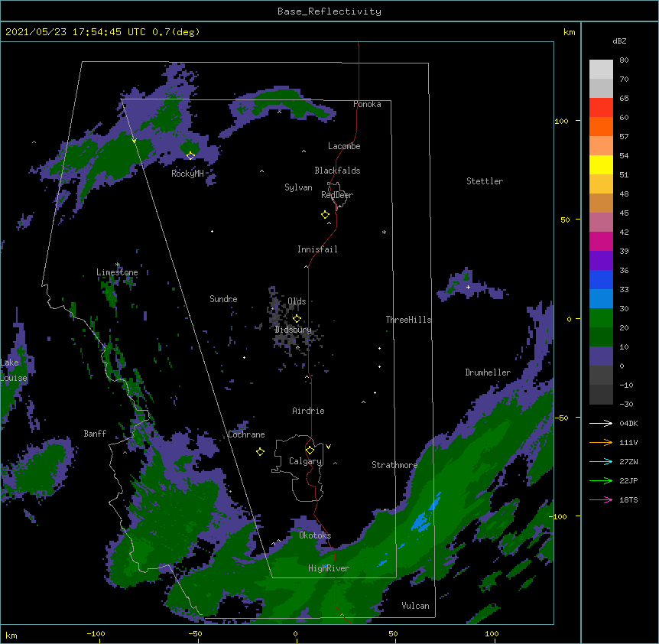The image size is (659, 644).
Task: Click the Limestone label
Action: tap(117, 272)
